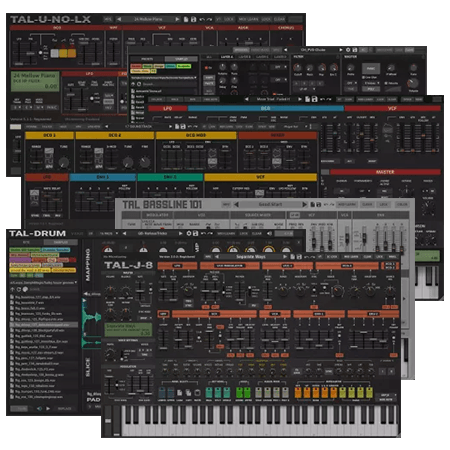
Task: Toggle last yellow arpeggiator button in TAL-J-8
Action: [369, 392]
